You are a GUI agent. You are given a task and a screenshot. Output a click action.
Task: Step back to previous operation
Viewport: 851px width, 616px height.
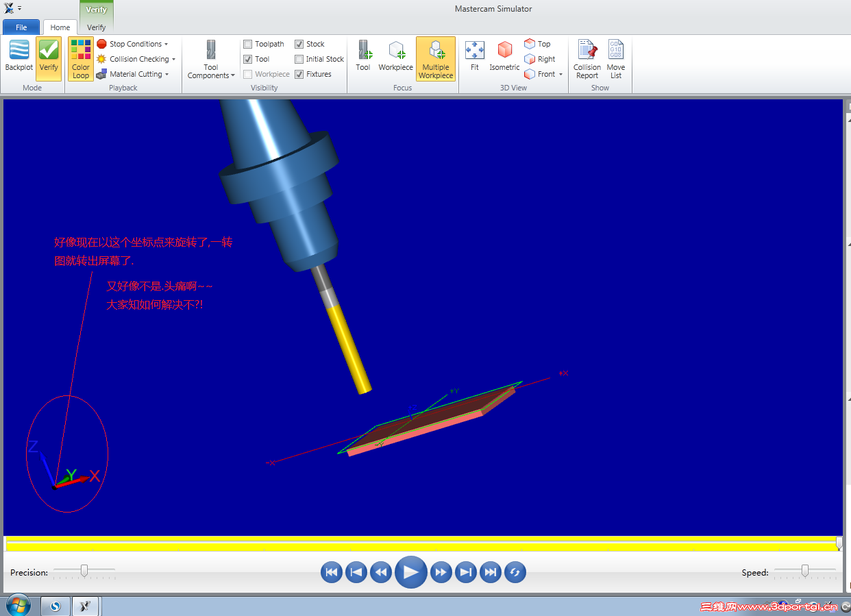click(356, 572)
